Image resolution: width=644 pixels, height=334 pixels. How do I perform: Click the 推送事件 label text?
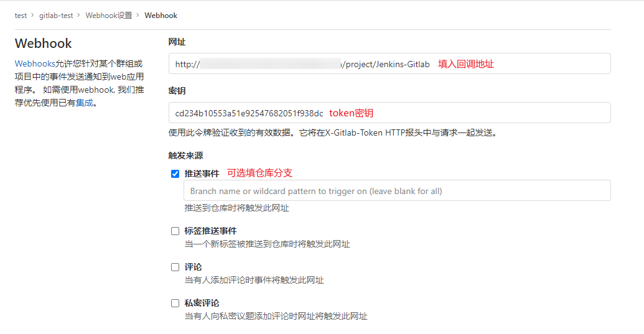202,174
